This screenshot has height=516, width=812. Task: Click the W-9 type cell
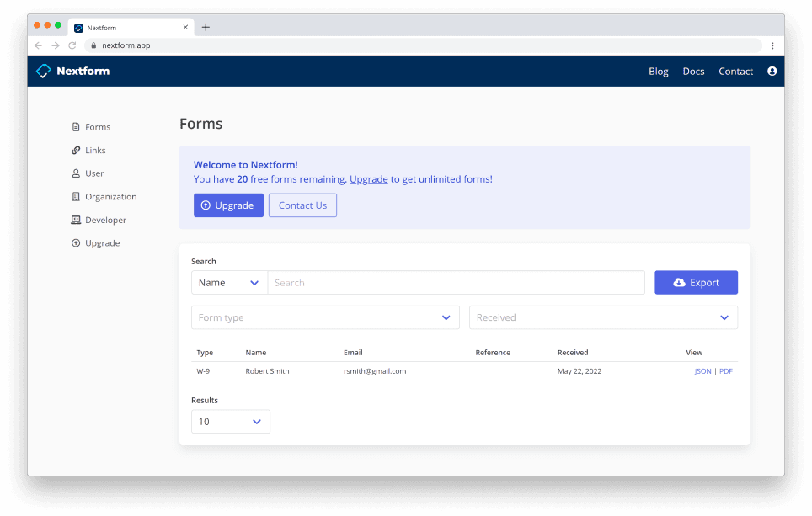(x=203, y=371)
